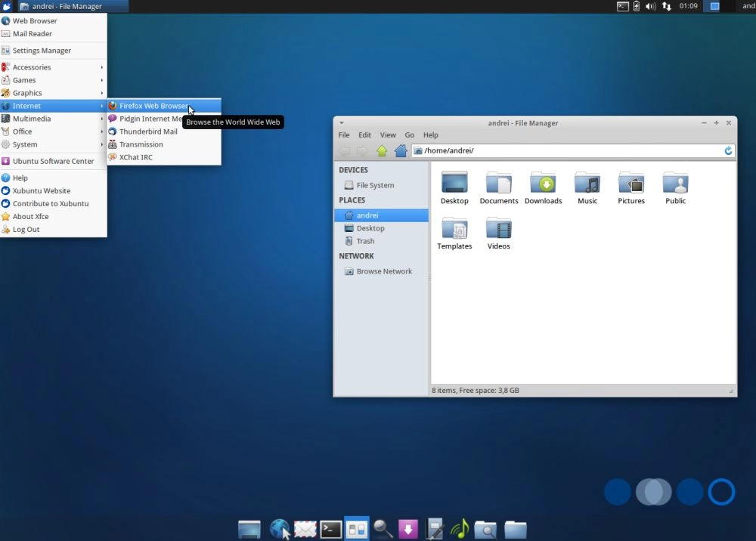Open File Manager's Help menu

(431, 135)
